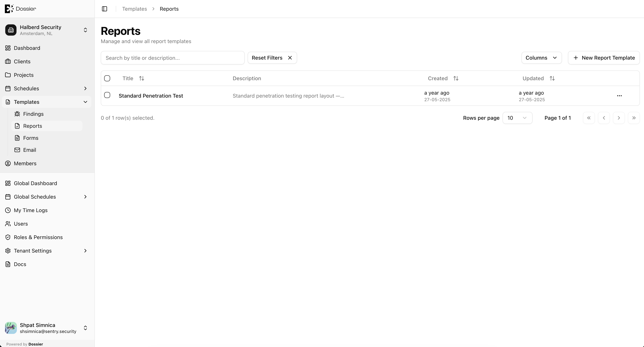Sort by Created using the sort arrows
644x347 pixels.
(456, 79)
